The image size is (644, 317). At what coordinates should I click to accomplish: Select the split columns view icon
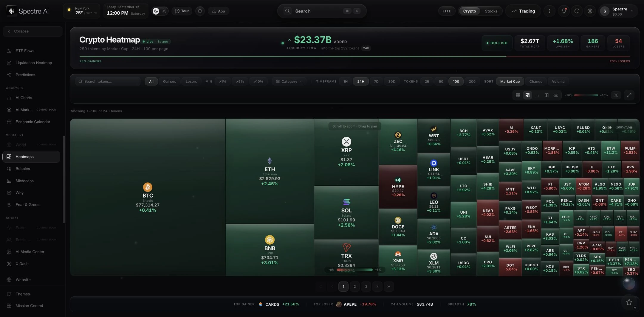click(x=547, y=95)
